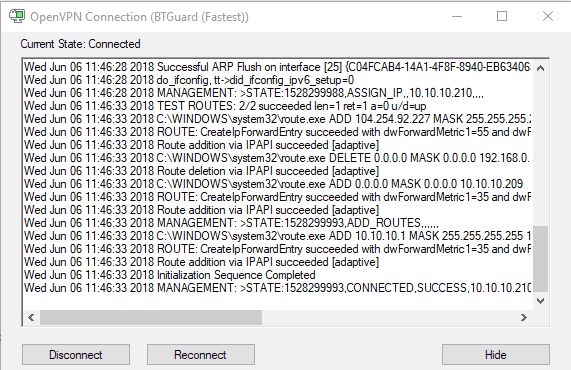Maximize the OpenVPN Connection window
The image size is (571, 370).
coord(502,16)
